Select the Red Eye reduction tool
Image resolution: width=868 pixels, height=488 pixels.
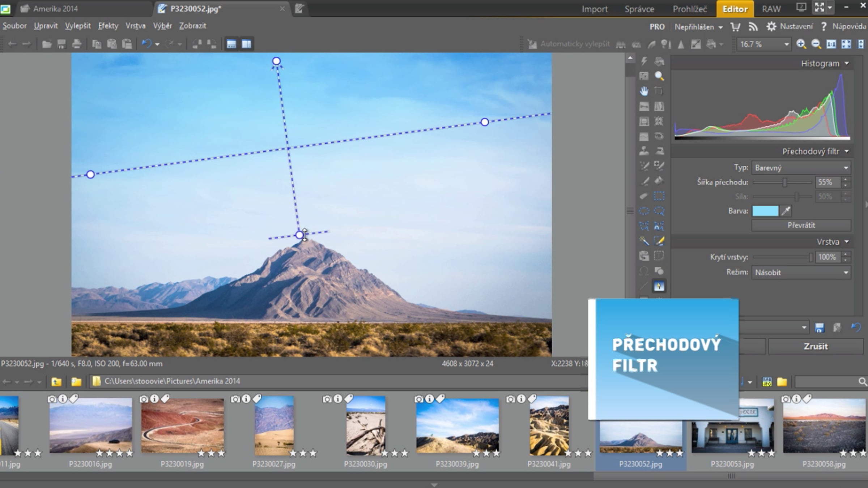click(x=659, y=136)
